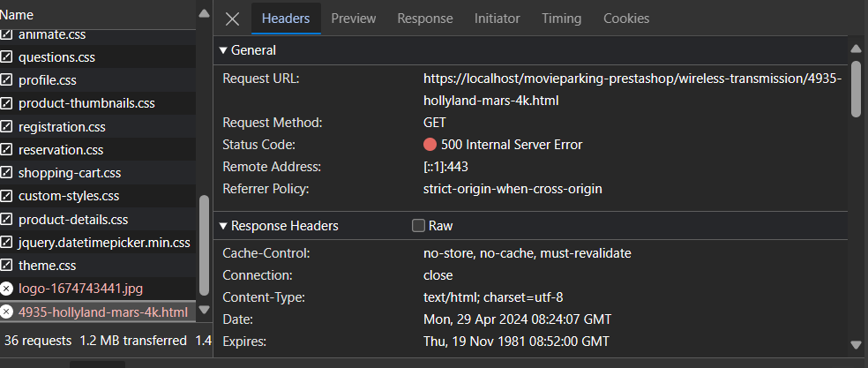Collapse the Response Headers section

[223, 226]
